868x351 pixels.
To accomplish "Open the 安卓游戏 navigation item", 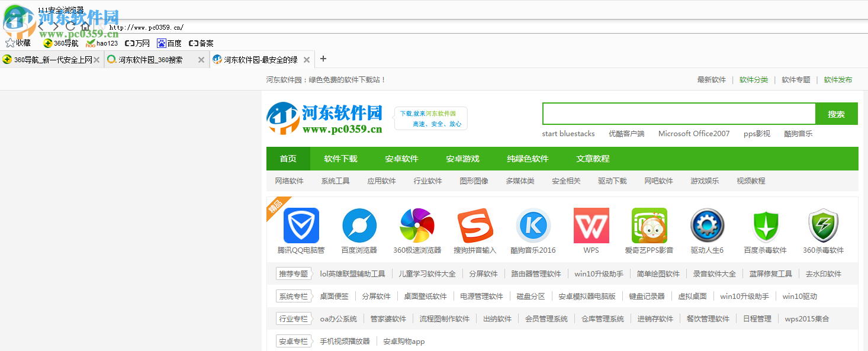I will [x=463, y=159].
